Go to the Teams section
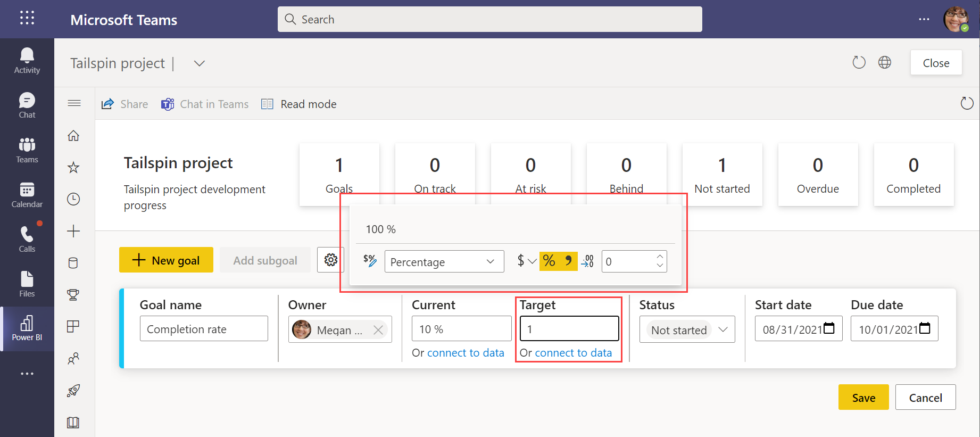Screen dimensions: 980x437 27,150
